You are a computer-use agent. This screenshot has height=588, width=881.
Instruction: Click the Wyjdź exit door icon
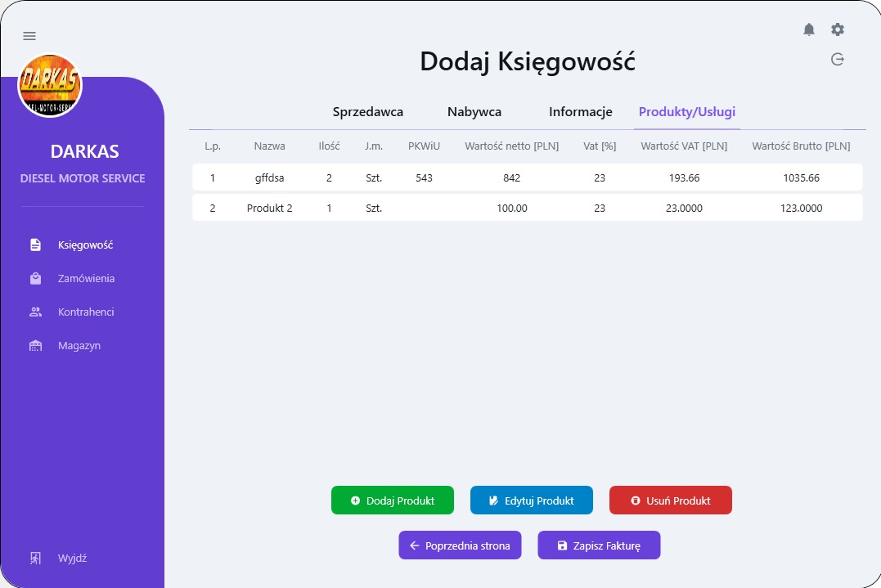point(35,559)
